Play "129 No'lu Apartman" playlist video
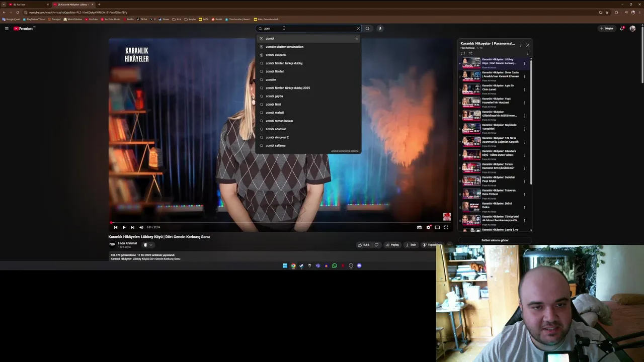 493,141
